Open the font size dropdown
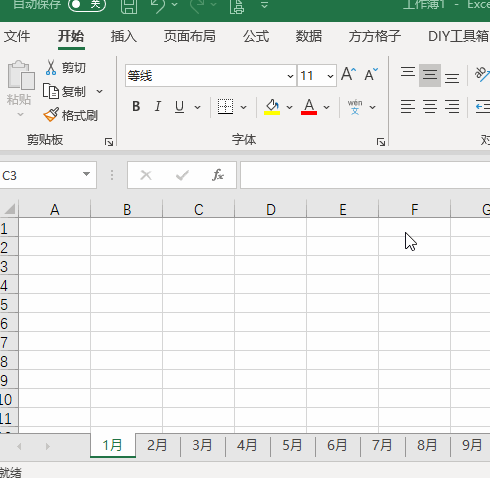The height and width of the screenshot is (478, 490). [330, 76]
